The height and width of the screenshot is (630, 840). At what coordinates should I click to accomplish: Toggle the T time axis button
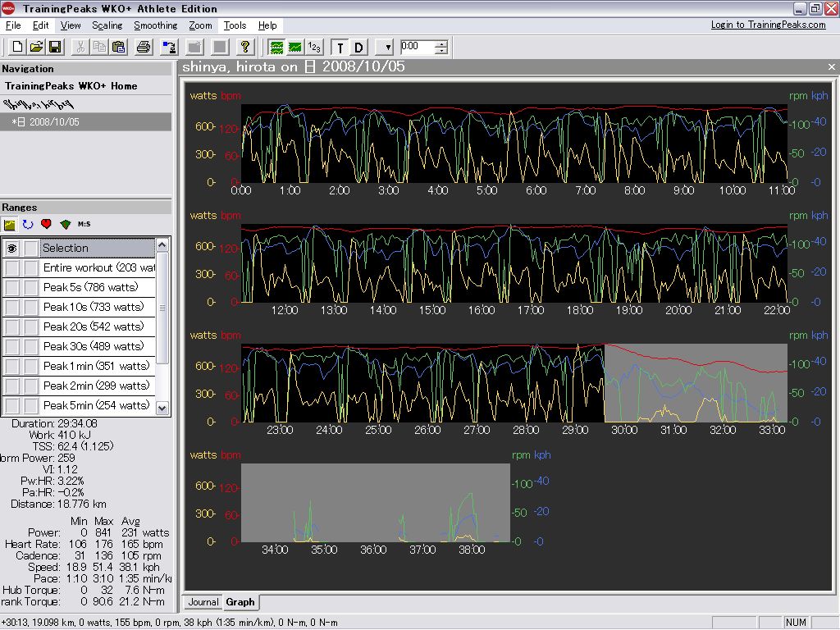click(340, 47)
